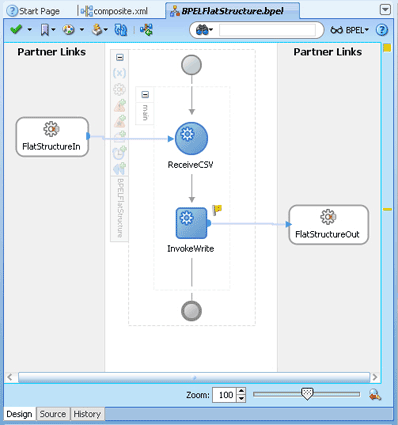Click the green Validate checkmark icon

coord(16,30)
